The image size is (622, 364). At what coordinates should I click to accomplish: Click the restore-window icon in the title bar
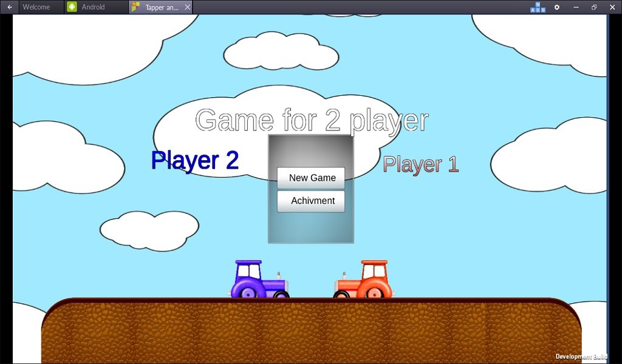coord(593,7)
